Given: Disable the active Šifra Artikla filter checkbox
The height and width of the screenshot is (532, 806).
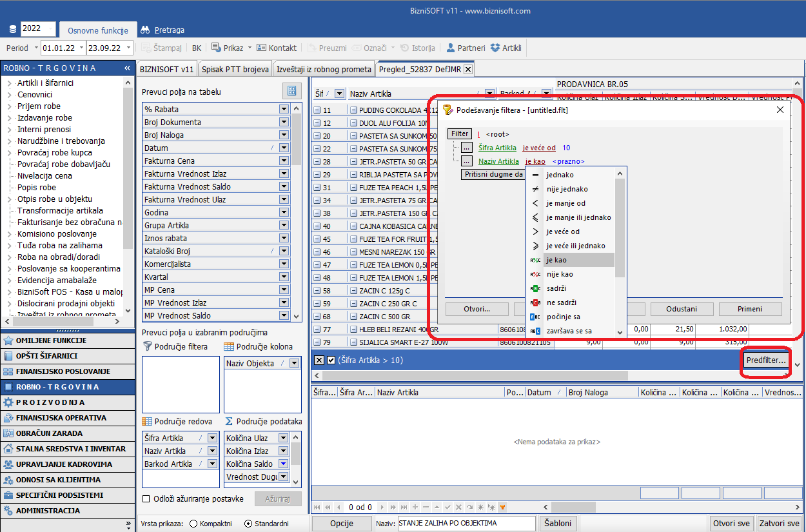Looking at the screenshot, I should pos(331,360).
